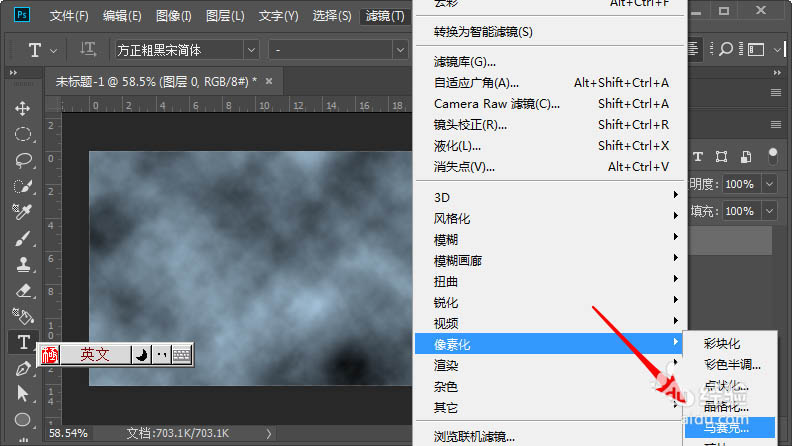Toggle text orientation button
This screenshot has width=792, height=446.
click(x=88, y=49)
